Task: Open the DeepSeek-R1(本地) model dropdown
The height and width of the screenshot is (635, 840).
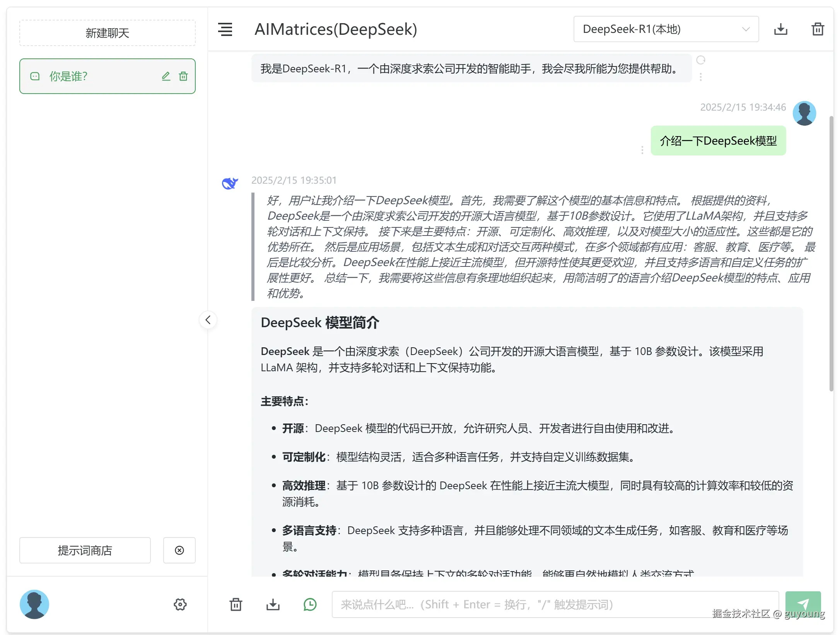Action: (665, 29)
